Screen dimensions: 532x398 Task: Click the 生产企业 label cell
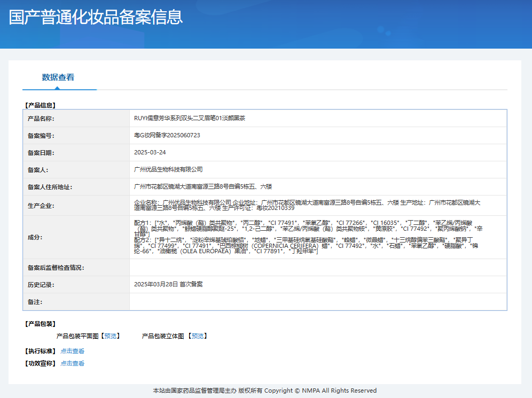pos(76,206)
